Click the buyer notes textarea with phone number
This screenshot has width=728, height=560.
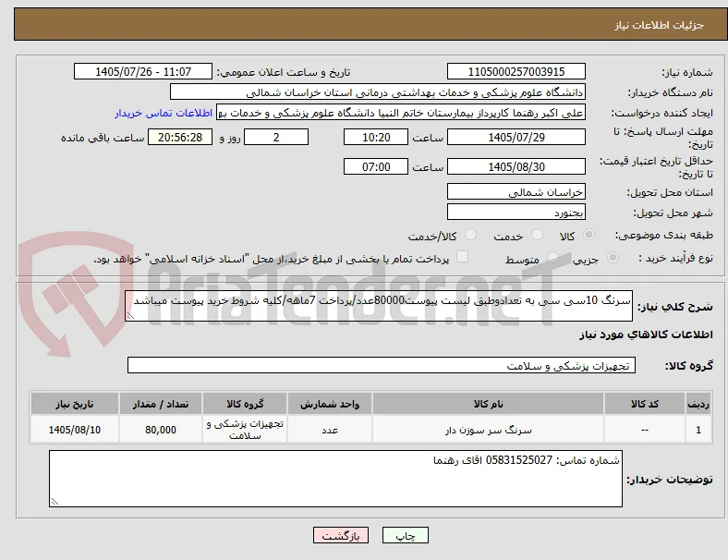click(335, 479)
